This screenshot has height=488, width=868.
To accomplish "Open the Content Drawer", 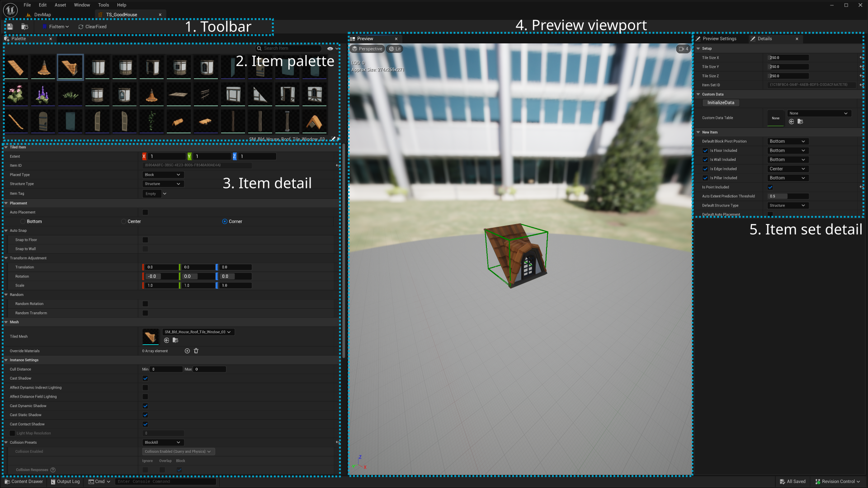I will tap(24, 482).
